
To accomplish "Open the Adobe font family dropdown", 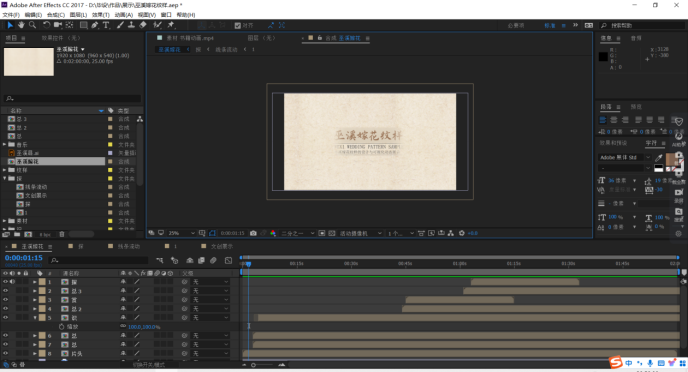I will [x=624, y=157].
